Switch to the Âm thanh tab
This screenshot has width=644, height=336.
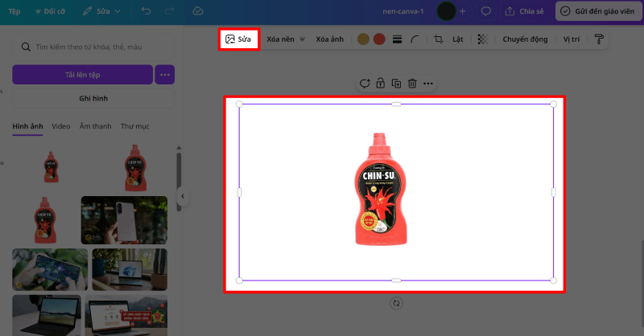coord(95,126)
